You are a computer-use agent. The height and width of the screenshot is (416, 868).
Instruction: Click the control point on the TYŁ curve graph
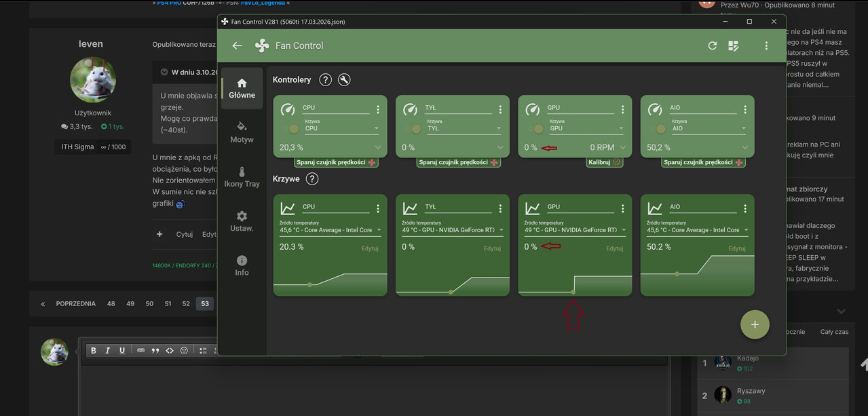coord(451,292)
